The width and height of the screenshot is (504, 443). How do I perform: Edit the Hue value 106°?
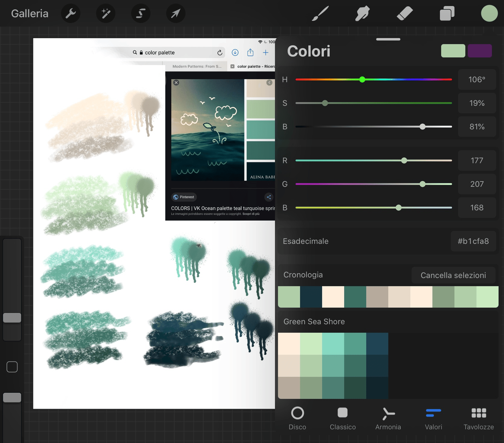(x=477, y=79)
